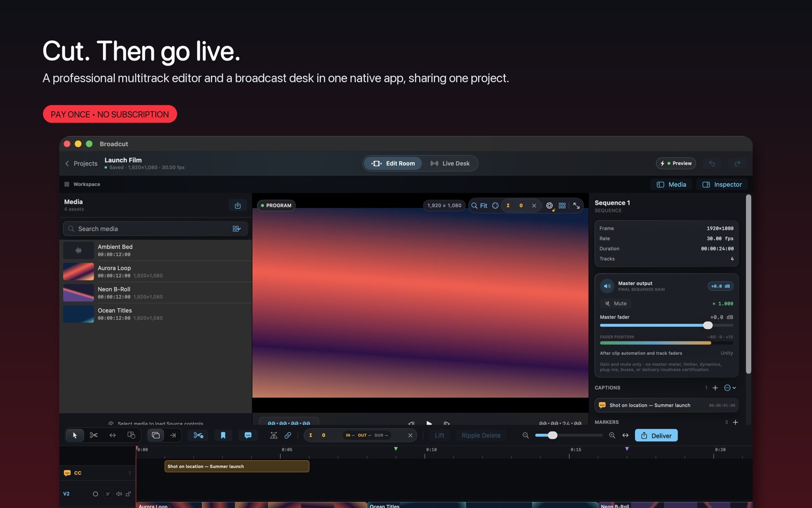Click the Master fader slider knob

(708, 325)
